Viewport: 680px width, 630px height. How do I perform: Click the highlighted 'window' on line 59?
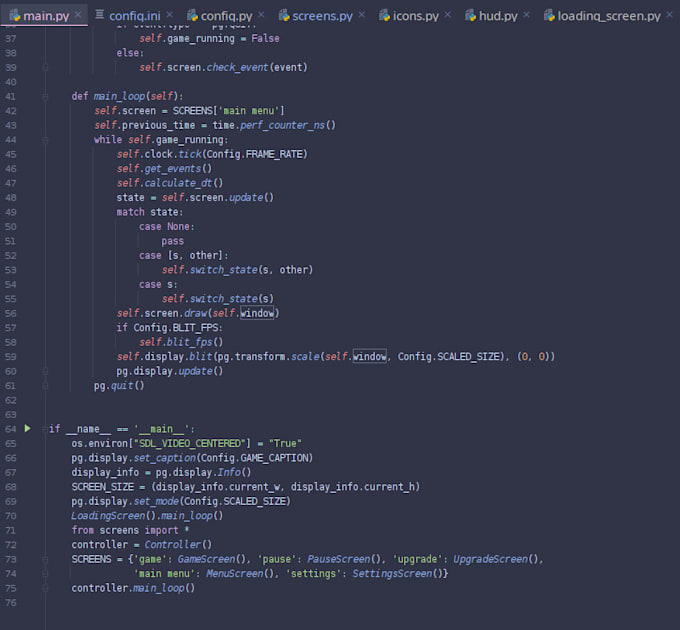[x=369, y=356]
